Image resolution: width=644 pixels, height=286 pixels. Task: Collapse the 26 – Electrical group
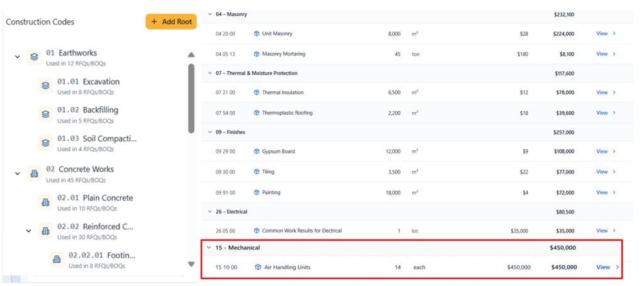click(x=210, y=212)
